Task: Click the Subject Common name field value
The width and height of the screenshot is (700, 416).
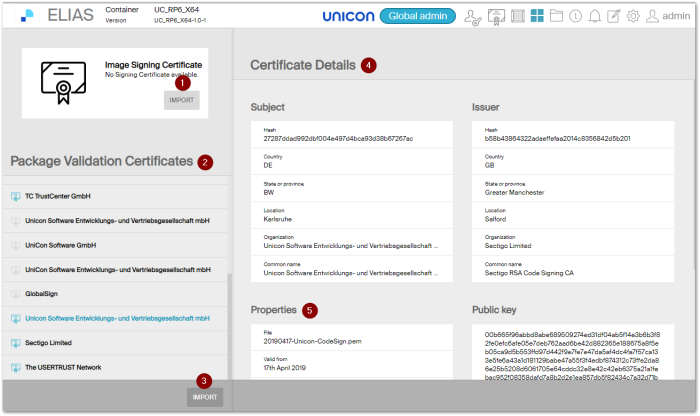Action: 351,273
